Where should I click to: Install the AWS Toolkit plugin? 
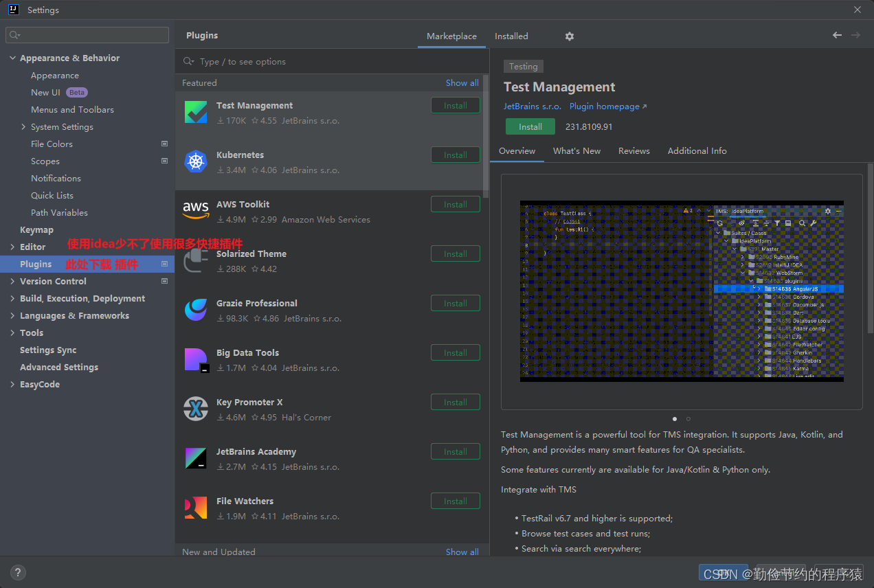point(455,205)
